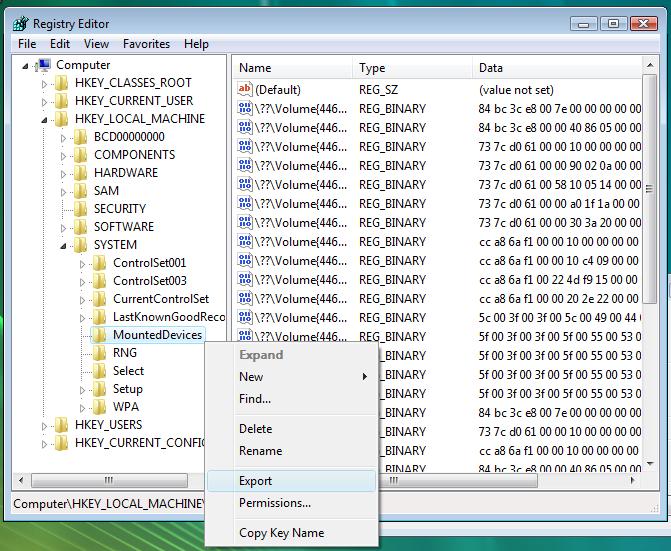Click the HKEY_USERS folder icon
Image resolution: width=671 pixels, height=551 pixels.
coord(61,425)
